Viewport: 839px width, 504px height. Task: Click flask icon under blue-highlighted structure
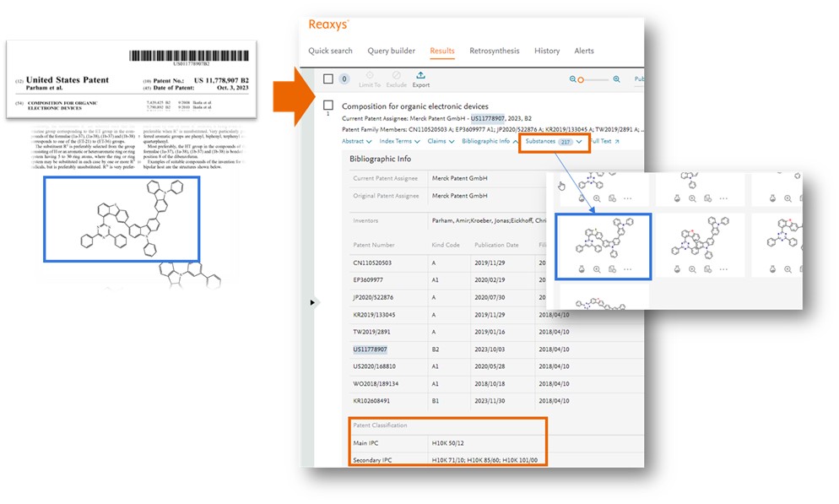point(582,269)
